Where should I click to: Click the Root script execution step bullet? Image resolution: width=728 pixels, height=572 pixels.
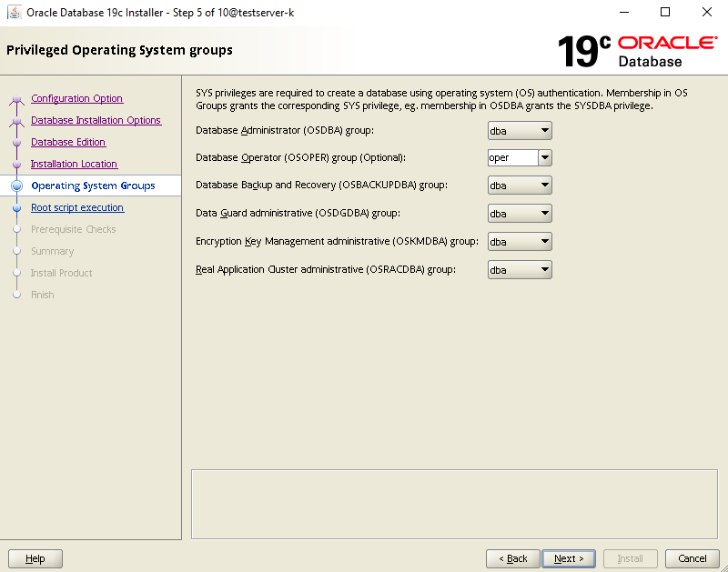pos(16,208)
